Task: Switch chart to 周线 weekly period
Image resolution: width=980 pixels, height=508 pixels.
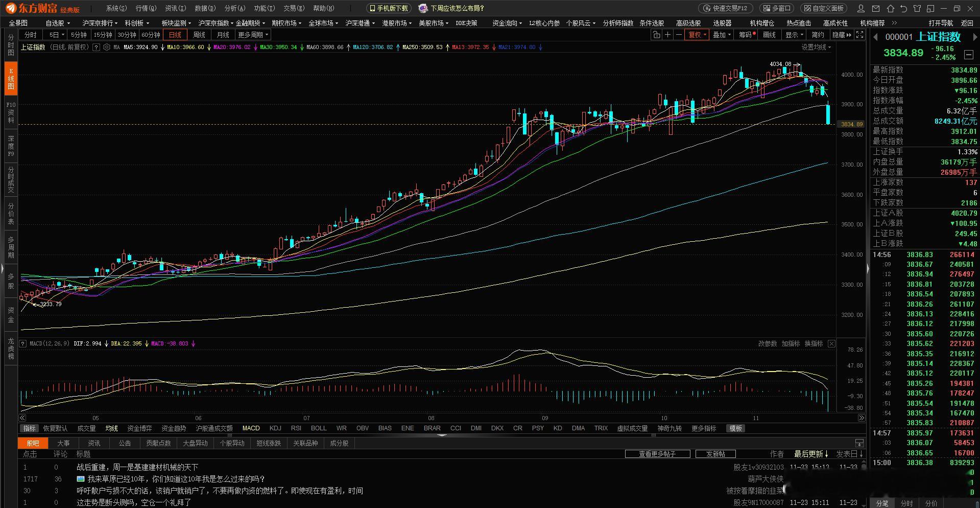Action: (x=199, y=35)
